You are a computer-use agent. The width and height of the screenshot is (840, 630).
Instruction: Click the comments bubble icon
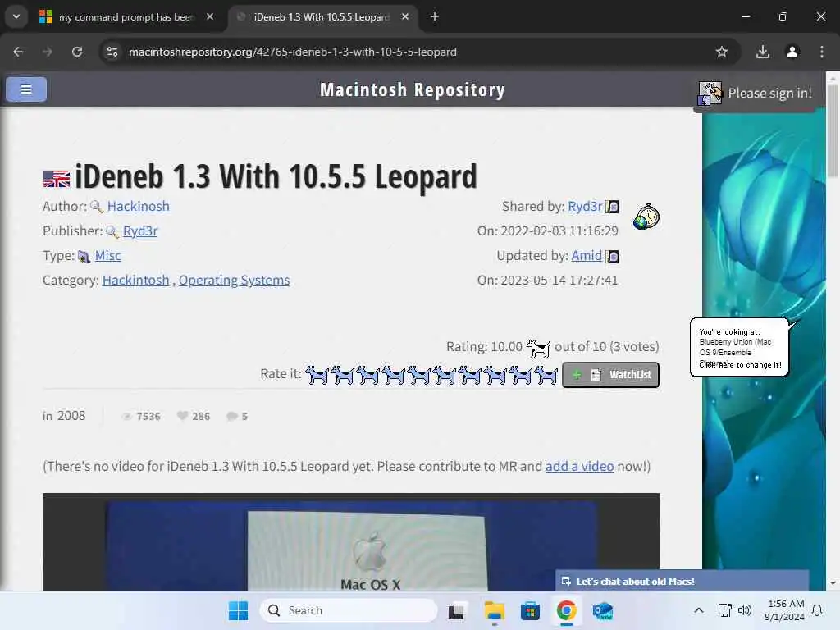tap(232, 416)
